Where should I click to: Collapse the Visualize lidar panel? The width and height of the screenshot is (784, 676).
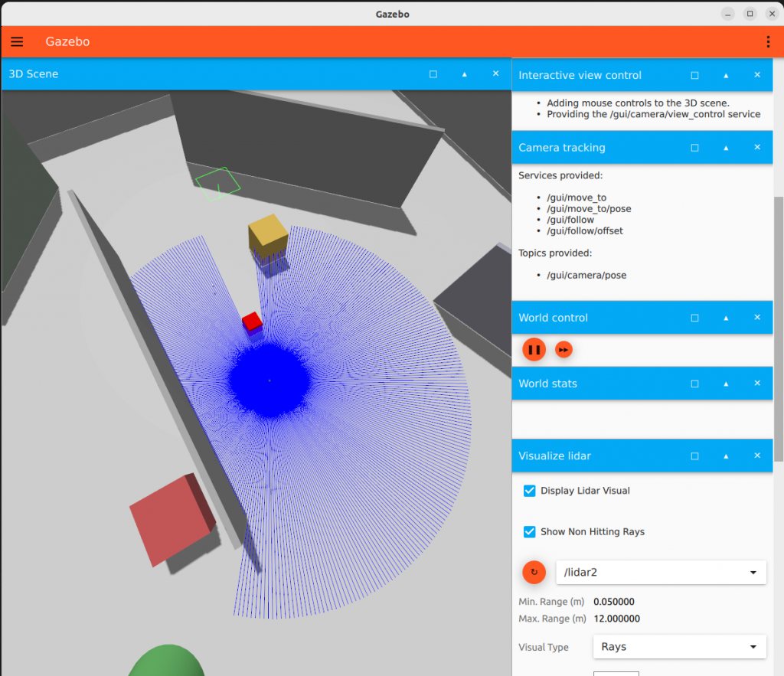[x=726, y=456]
